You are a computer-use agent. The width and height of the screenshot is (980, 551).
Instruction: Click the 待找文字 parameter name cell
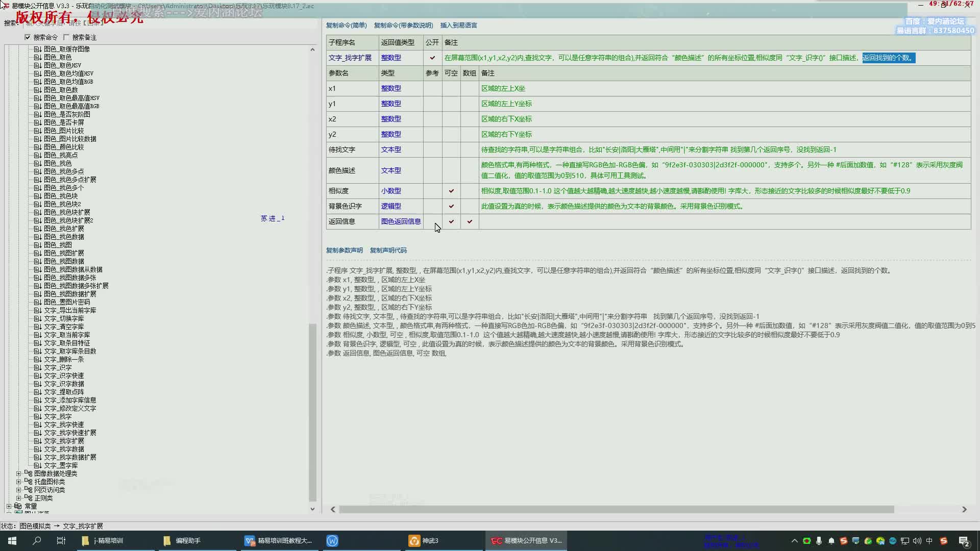pos(353,149)
